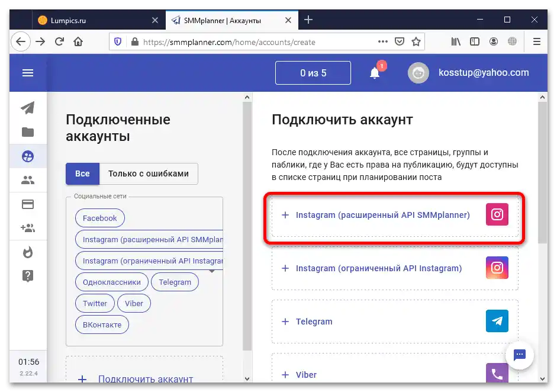Select the accounts icon in the sidebar
Screen dimensions: 557x392
[x=28, y=156]
